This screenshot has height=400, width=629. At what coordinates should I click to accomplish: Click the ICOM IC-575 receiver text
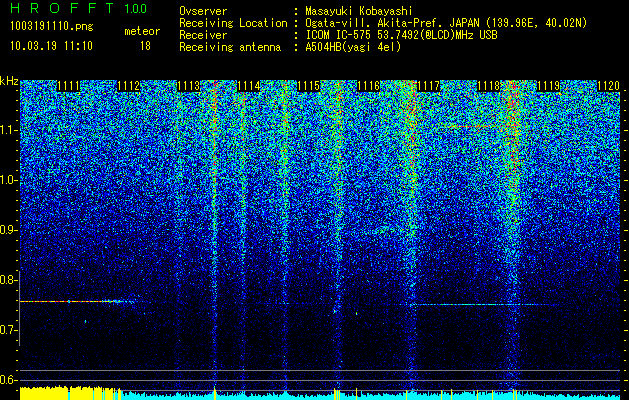[x=401, y=35]
